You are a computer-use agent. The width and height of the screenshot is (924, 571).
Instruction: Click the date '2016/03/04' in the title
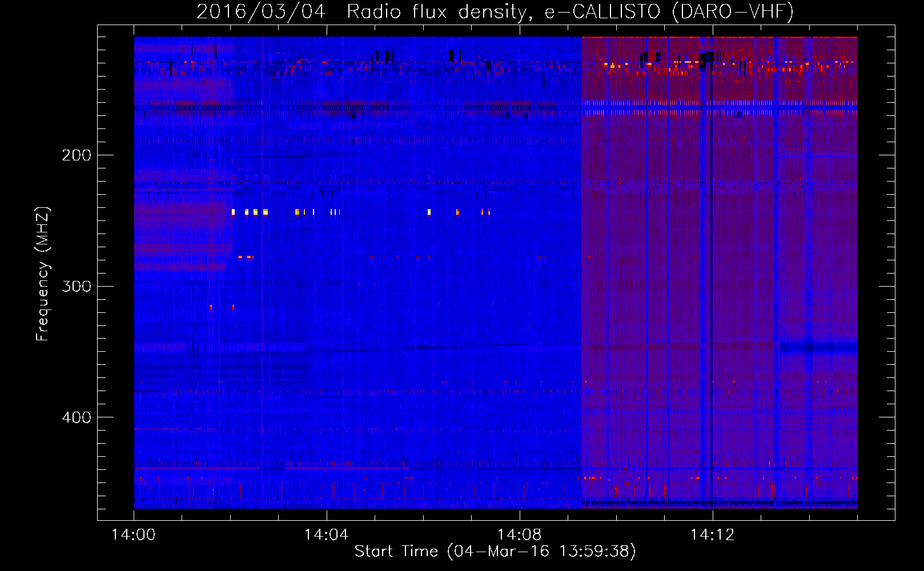261,11
